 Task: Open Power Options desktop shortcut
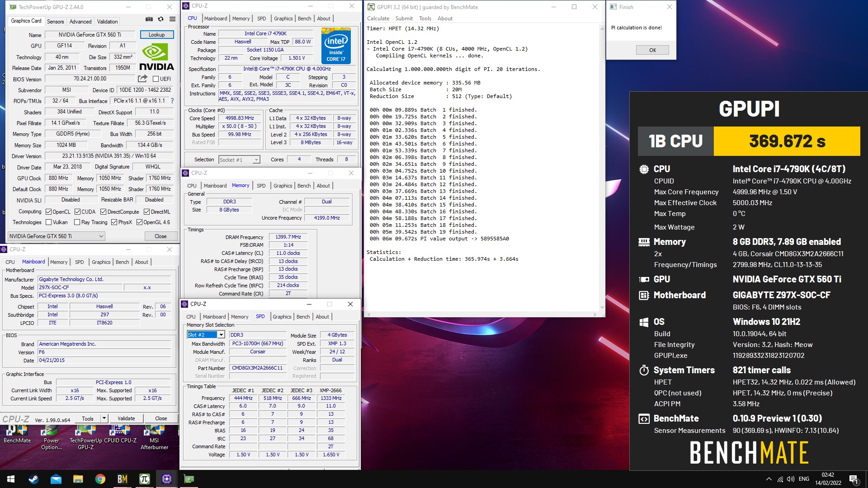[x=51, y=437]
